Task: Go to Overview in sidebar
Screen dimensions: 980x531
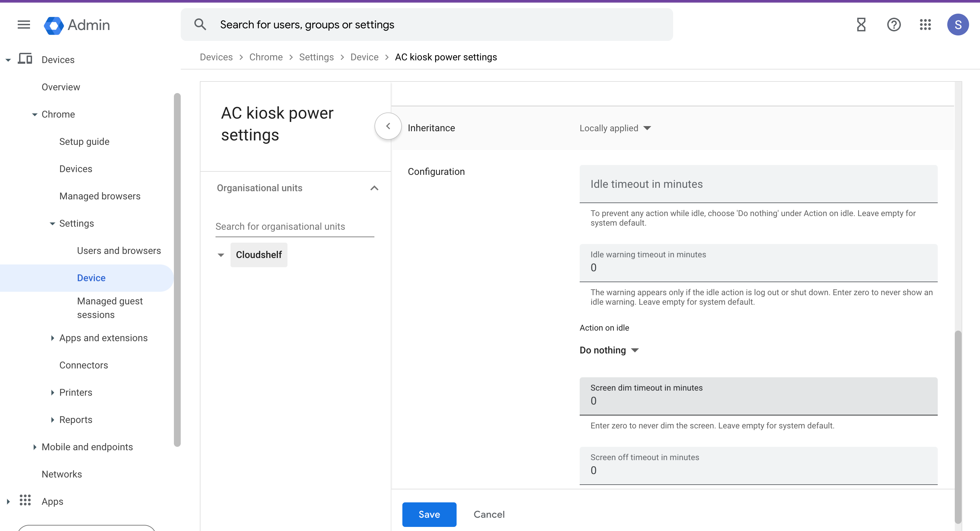Action: [61, 87]
